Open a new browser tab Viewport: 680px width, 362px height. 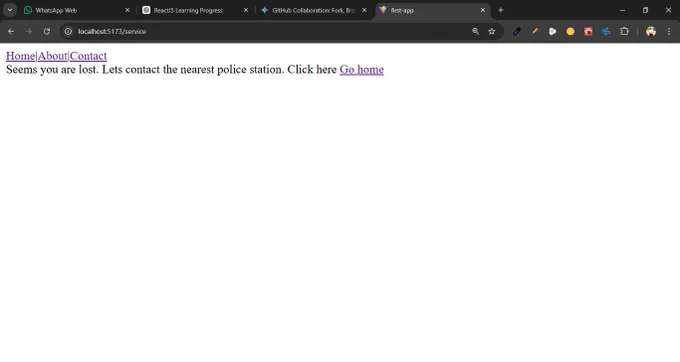coord(500,10)
